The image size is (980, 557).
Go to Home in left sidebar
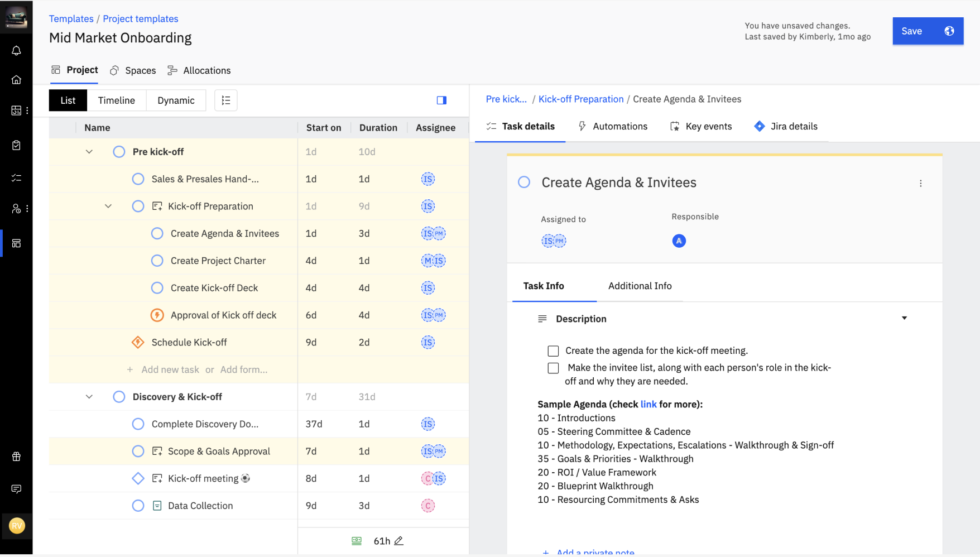(16, 80)
